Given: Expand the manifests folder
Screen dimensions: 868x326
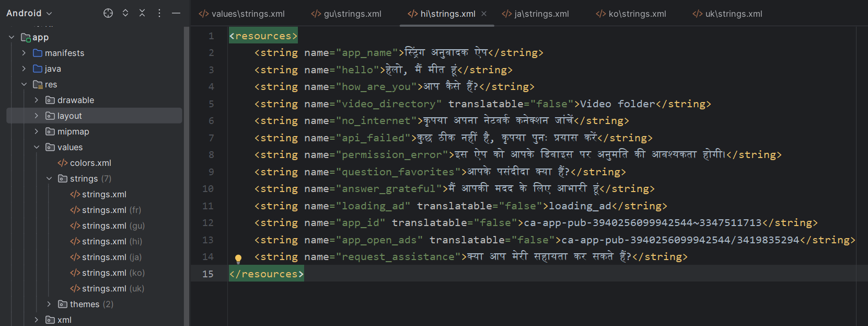Looking at the screenshot, I should click(24, 53).
